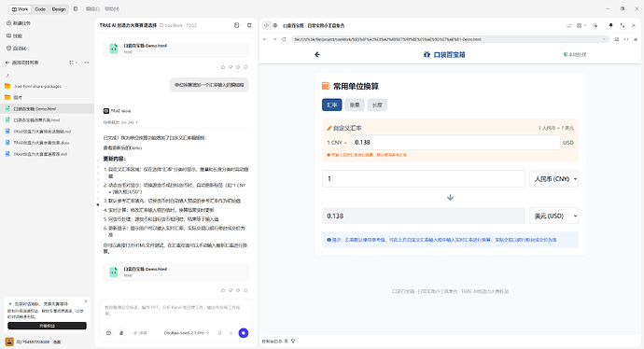Select the 长度 unit conversion tab
The height and width of the screenshot is (349, 644).
pyautogui.click(x=377, y=105)
